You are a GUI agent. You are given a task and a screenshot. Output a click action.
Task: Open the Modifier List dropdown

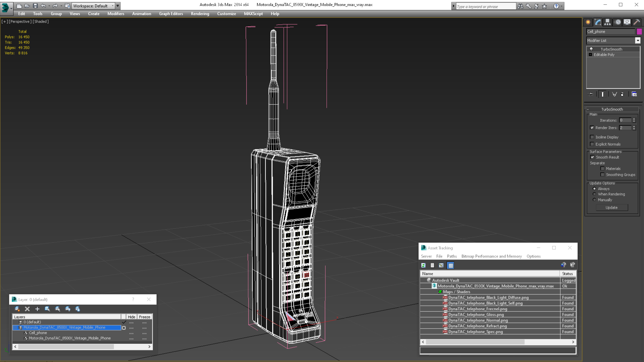[x=638, y=40]
